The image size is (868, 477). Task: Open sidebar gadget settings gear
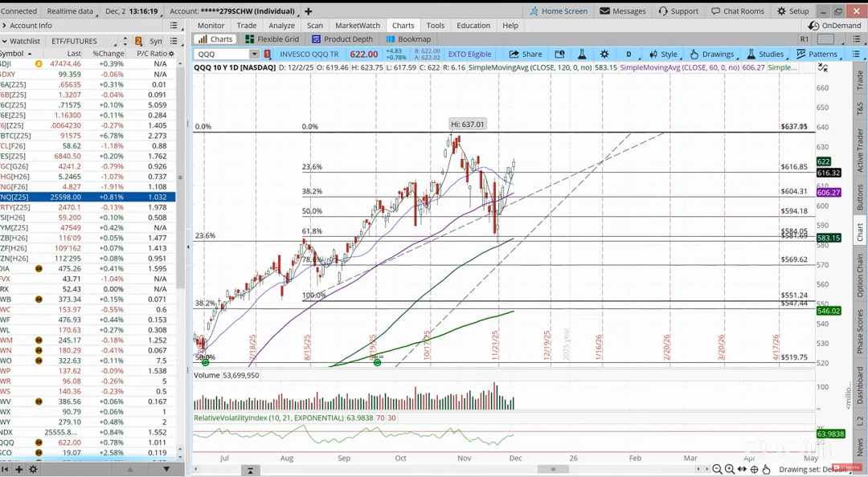tap(33, 469)
